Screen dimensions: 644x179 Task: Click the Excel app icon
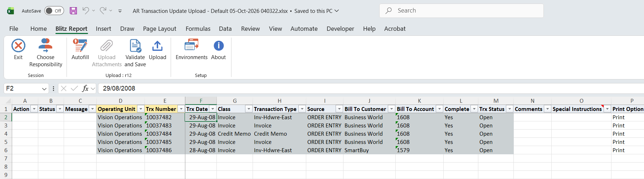tap(11, 11)
